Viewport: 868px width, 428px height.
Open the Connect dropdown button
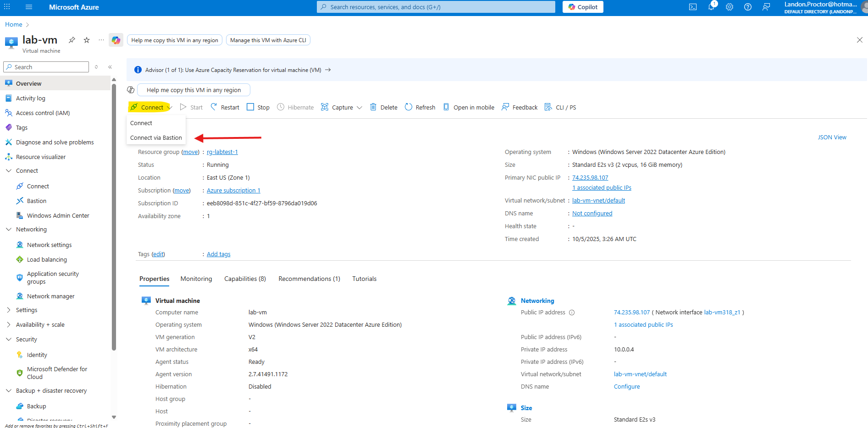pyautogui.click(x=150, y=107)
